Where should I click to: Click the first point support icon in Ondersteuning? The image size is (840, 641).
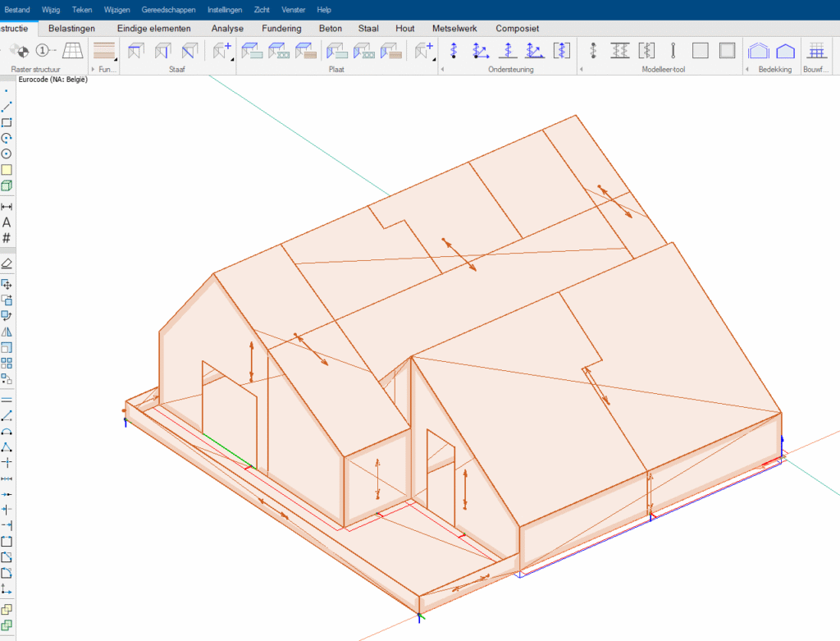[454, 51]
